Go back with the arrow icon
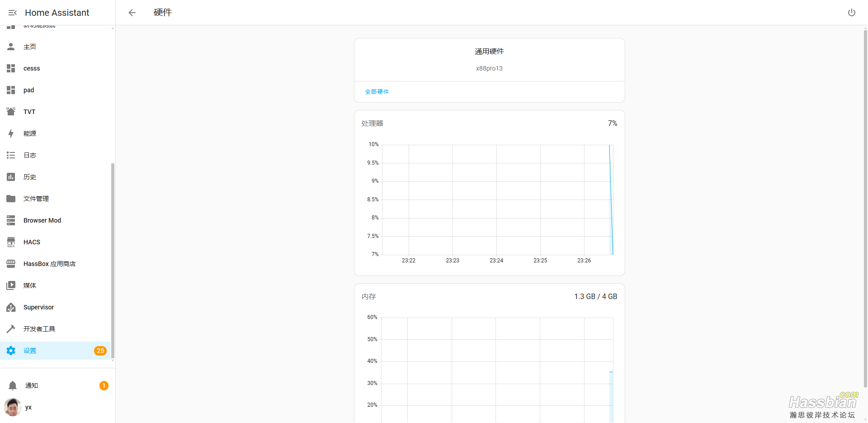868x423 pixels. (132, 13)
